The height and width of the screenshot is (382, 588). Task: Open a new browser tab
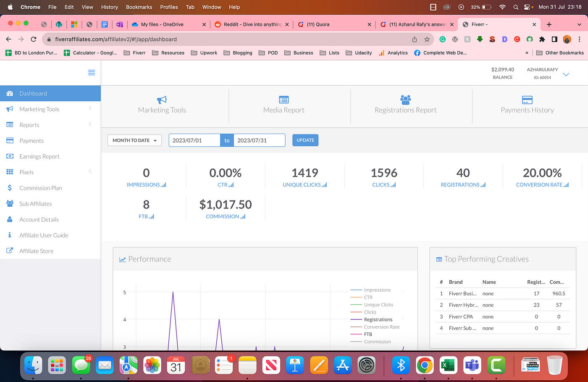(x=549, y=24)
